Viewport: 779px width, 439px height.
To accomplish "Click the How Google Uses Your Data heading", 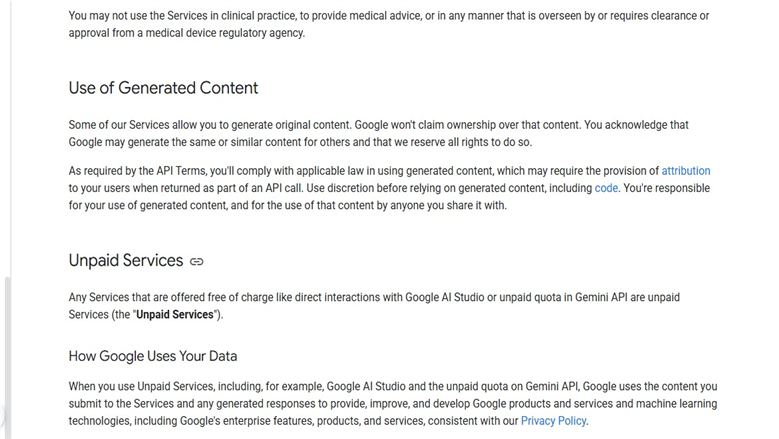I will [x=153, y=356].
